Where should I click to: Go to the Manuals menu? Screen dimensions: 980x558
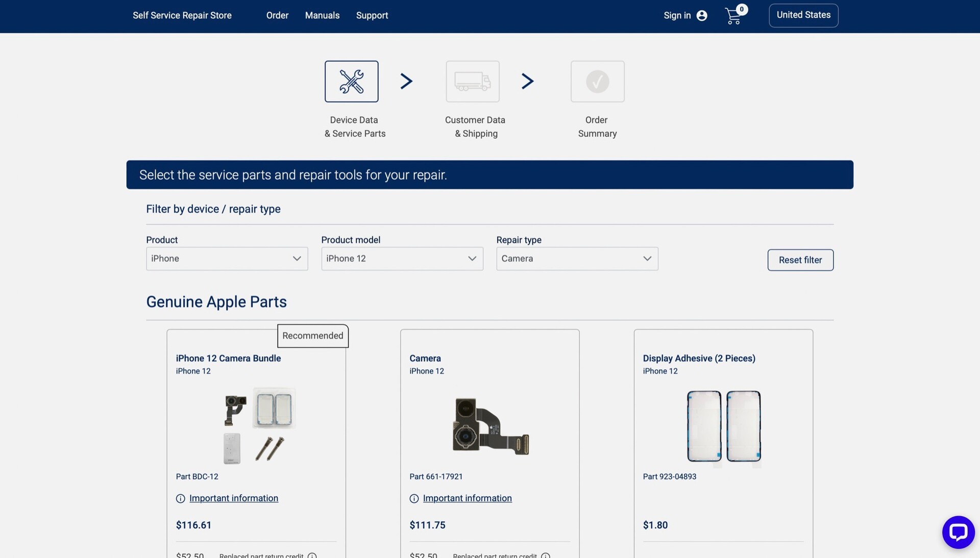pos(322,15)
